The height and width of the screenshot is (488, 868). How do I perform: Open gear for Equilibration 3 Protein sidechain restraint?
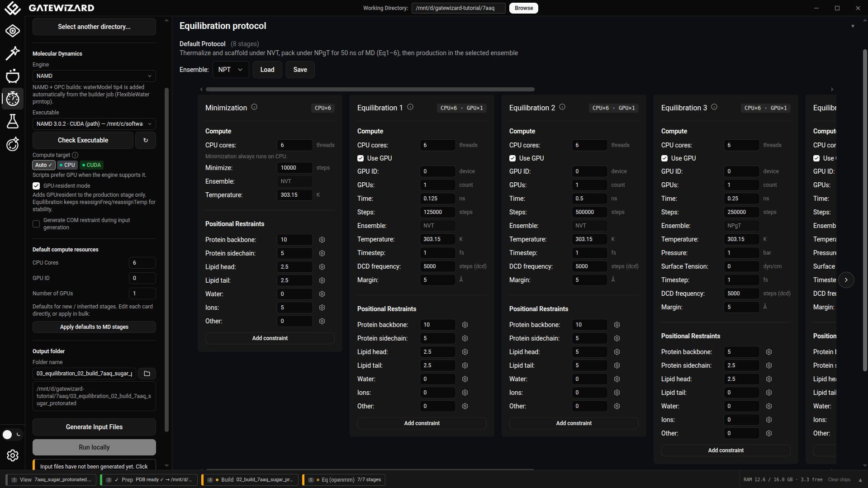point(769,365)
